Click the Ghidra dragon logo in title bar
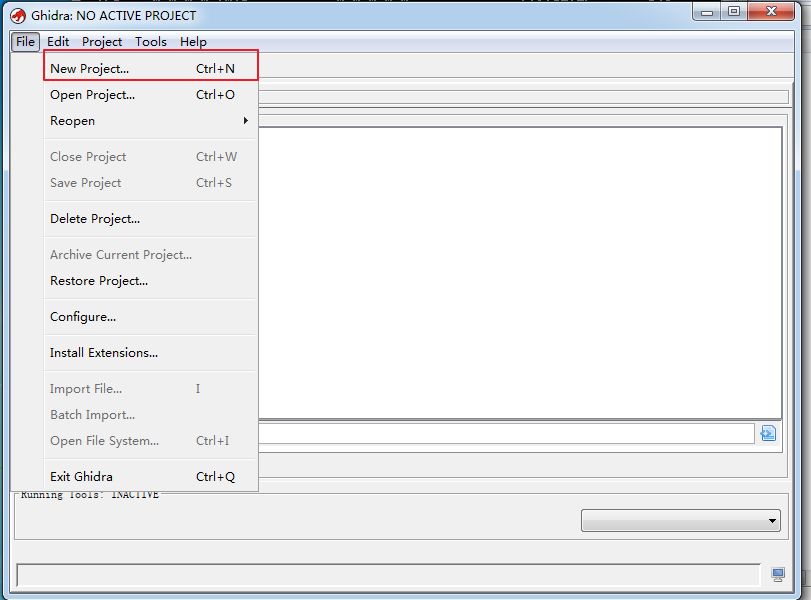The width and height of the screenshot is (811, 600). click(x=18, y=16)
